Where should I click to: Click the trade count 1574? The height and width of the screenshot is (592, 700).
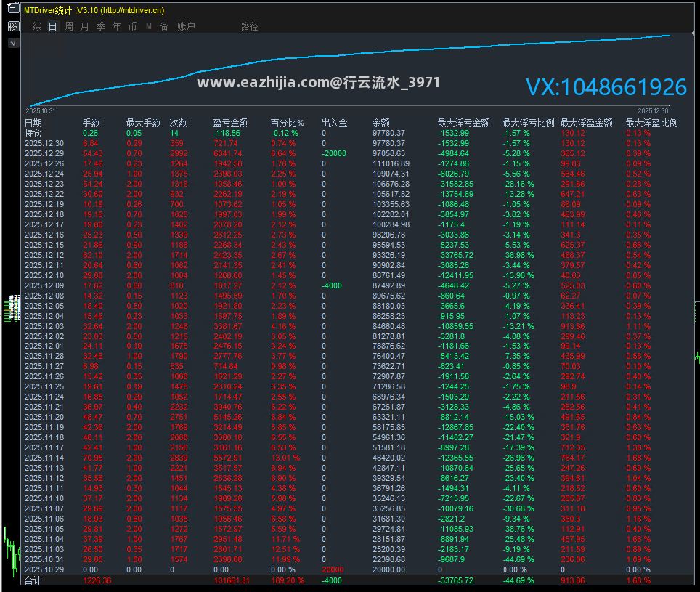click(x=179, y=559)
